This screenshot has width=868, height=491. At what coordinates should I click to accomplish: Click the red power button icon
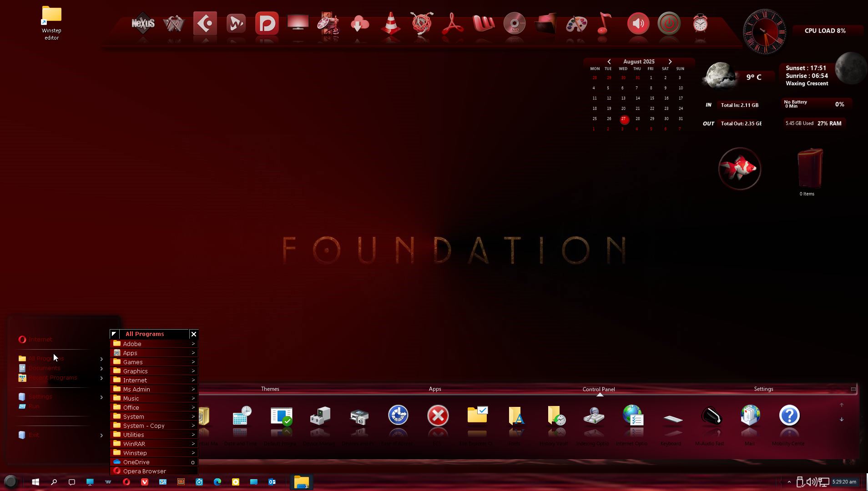tap(669, 23)
